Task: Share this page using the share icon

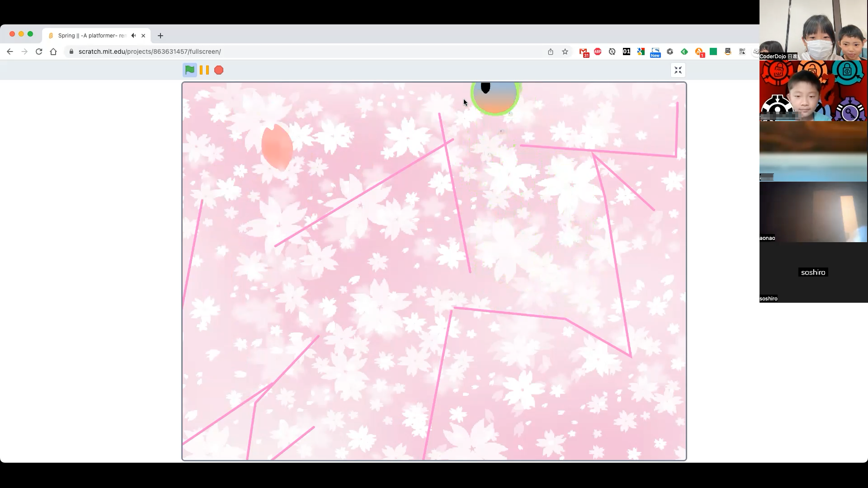Action: coord(551,52)
